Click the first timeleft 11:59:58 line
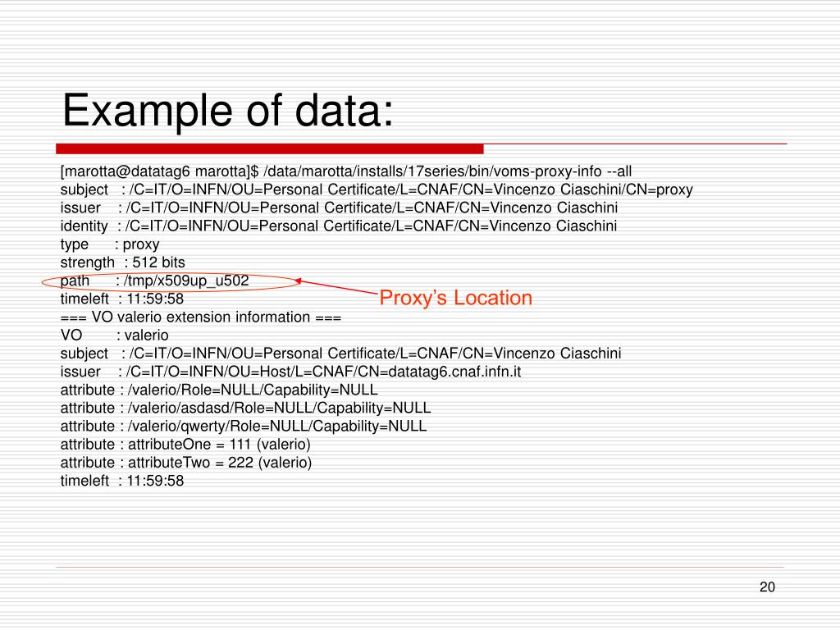The image size is (840, 630). click(122, 299)
